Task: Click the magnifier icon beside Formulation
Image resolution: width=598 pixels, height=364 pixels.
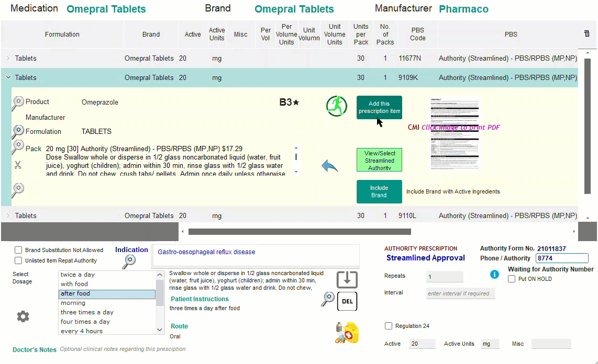Action: [x=18, y=132]
